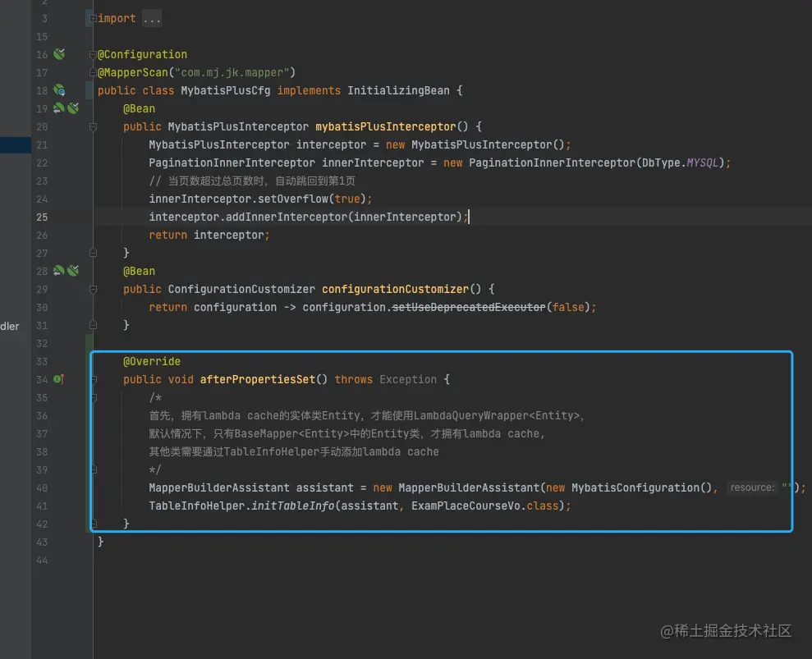Click the second Spring gutter icon on line 19
The height and width of the screenshot is (659, 812).
73,108
